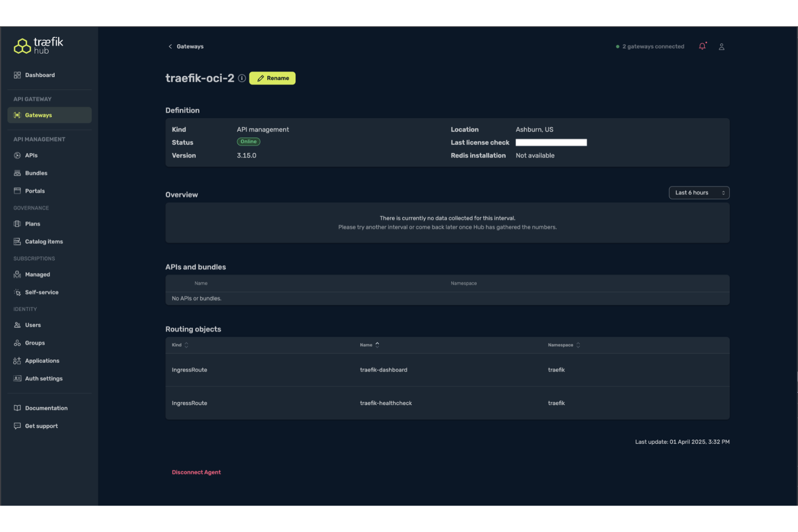Open the user profile icon
This screenshot has width=798, height=532.
[721, 47]
